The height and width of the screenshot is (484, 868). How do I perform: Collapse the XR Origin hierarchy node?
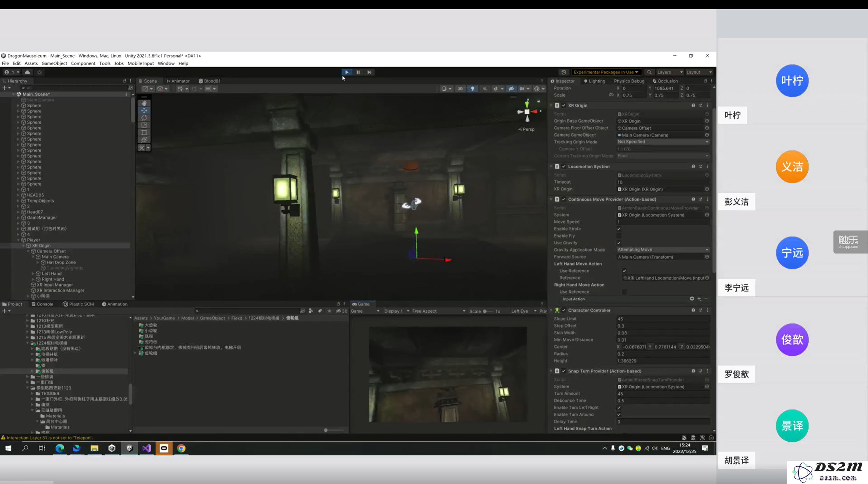23,245
